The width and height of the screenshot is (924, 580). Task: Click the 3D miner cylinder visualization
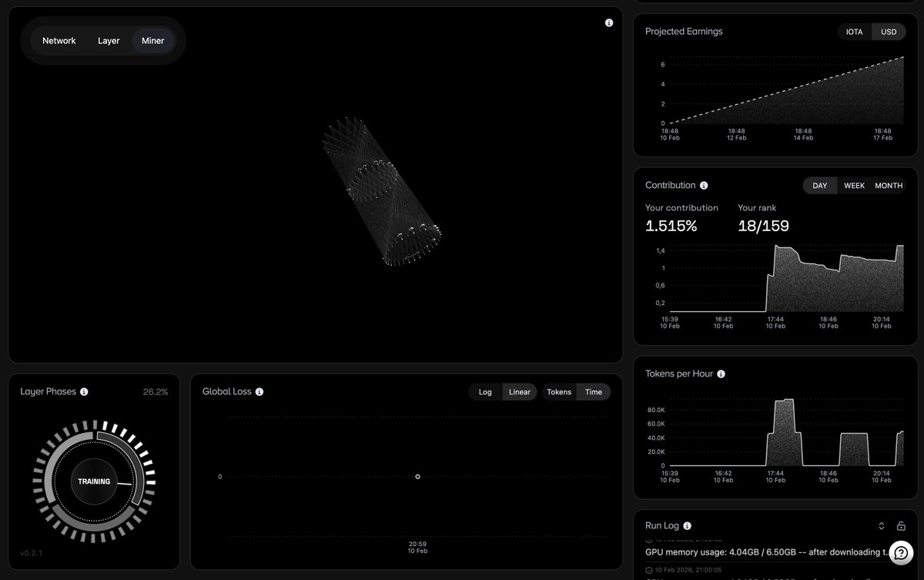(381, 192)
